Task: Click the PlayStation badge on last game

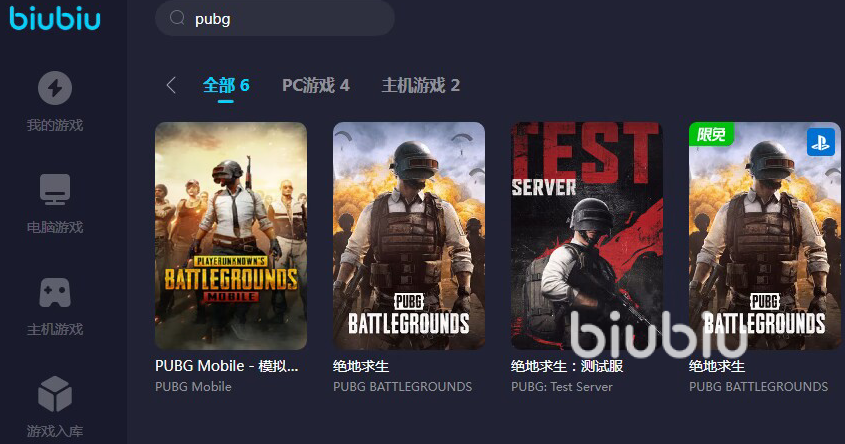Action: (820, 142)
